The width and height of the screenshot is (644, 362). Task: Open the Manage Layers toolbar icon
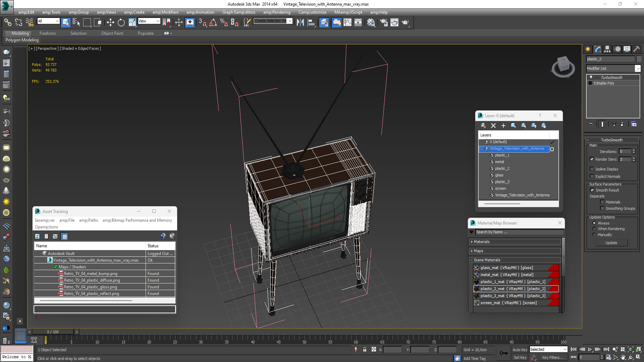(324, 22)
